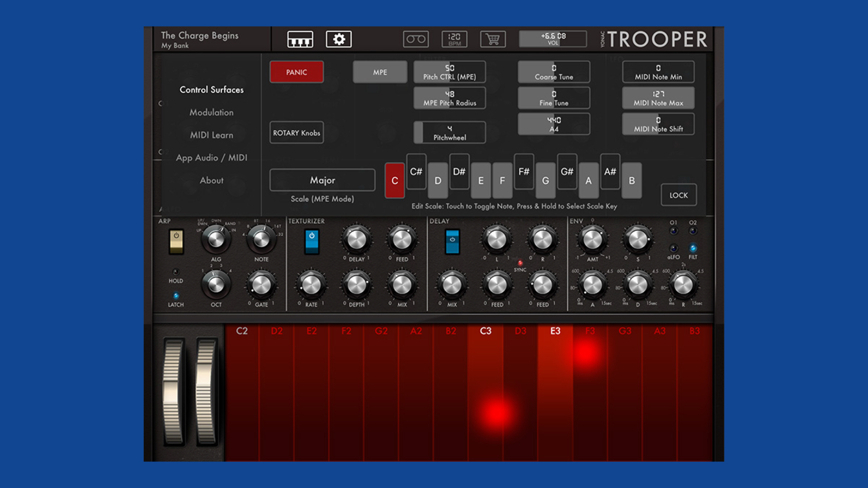
Task: Click the ARP NOTE knob
Action: pyautogui.click(x=261, y=239)
